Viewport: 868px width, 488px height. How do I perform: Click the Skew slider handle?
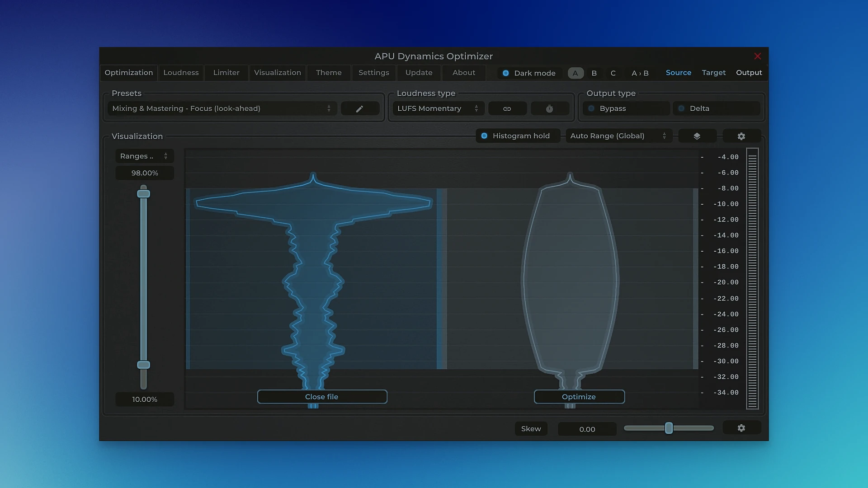pyautogui.click(x=669, y=428)
